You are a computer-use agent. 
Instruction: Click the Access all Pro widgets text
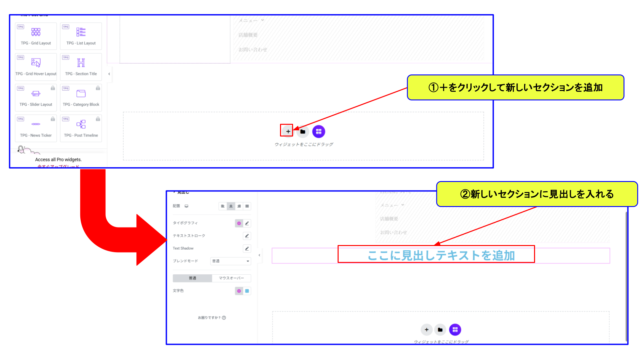click(58, 160)
